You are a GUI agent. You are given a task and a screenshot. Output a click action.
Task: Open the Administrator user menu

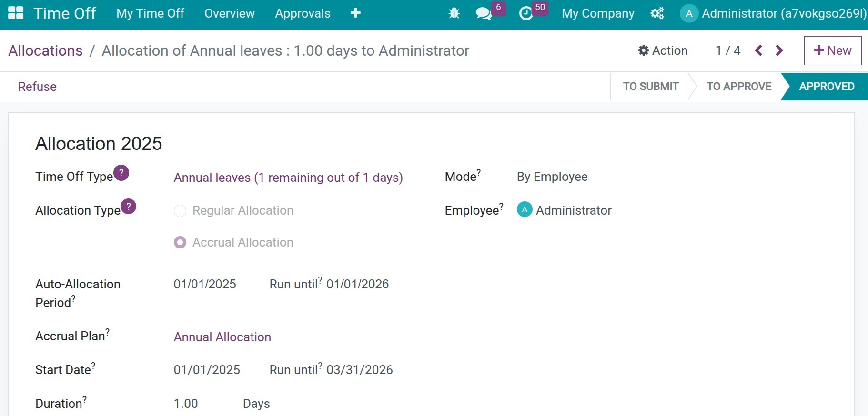click(x=774, y=13)
